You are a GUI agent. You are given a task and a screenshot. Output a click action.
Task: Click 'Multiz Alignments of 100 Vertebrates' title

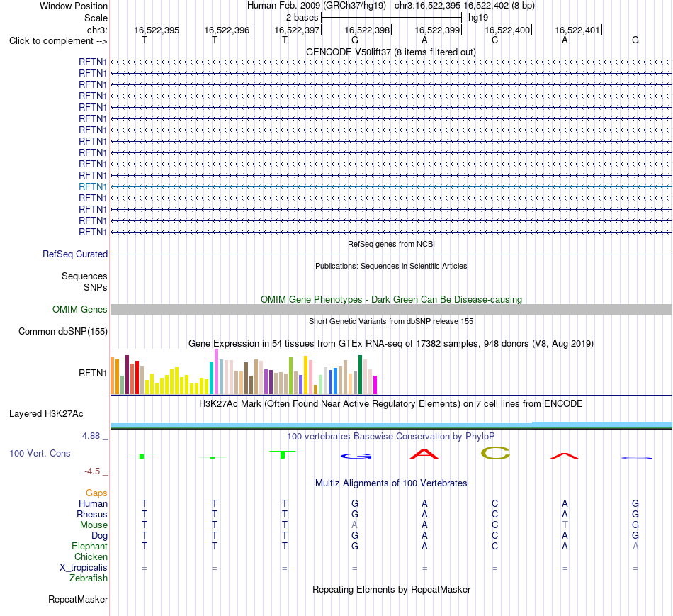(391, 483)
